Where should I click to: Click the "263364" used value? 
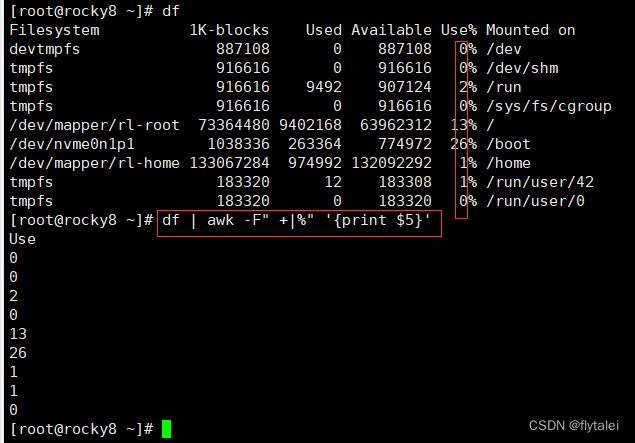pyautogui.click(x=315, y=144)
